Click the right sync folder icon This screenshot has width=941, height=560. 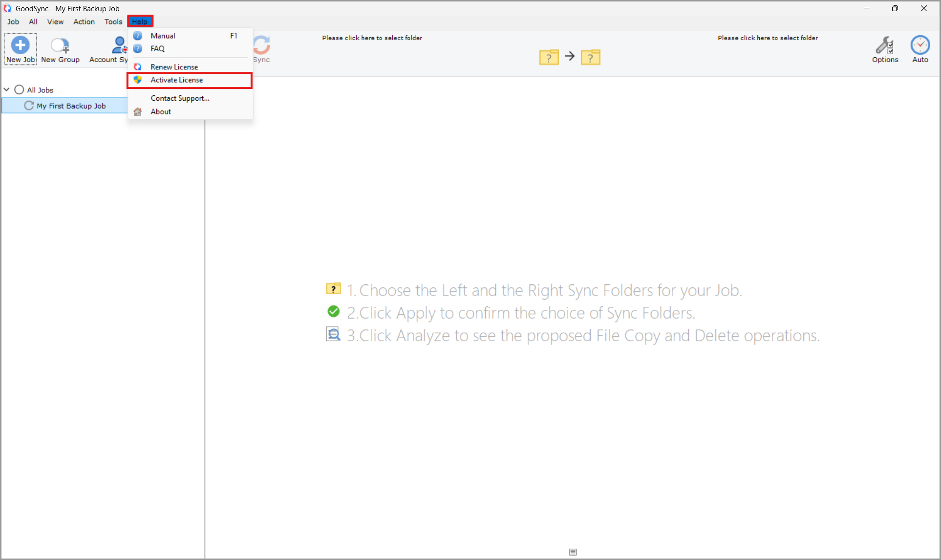coord(591,57)
